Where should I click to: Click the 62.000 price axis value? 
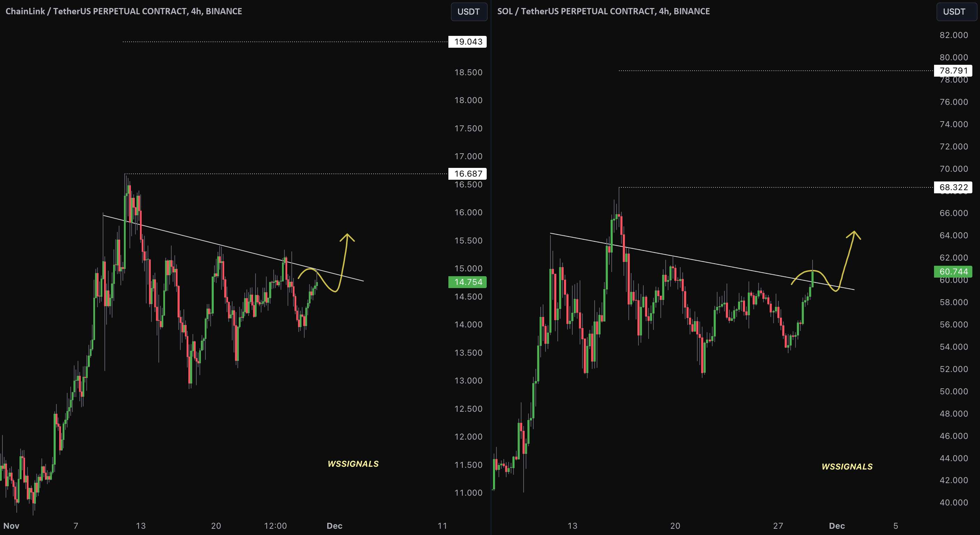click(x=954, y=258)
